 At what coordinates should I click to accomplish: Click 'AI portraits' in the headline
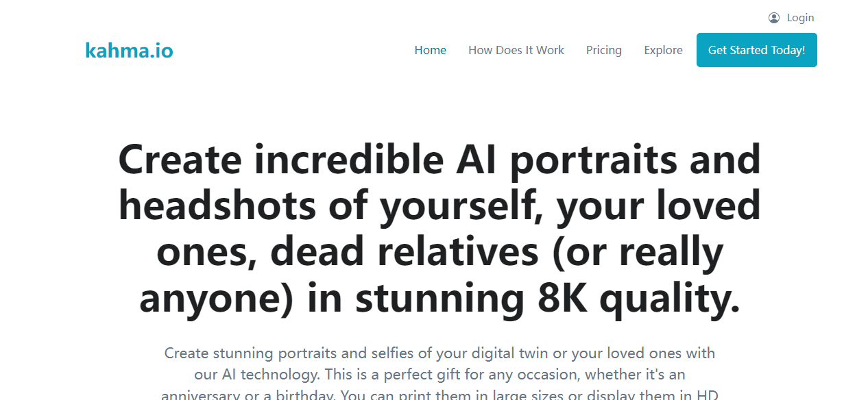[566, 160]
